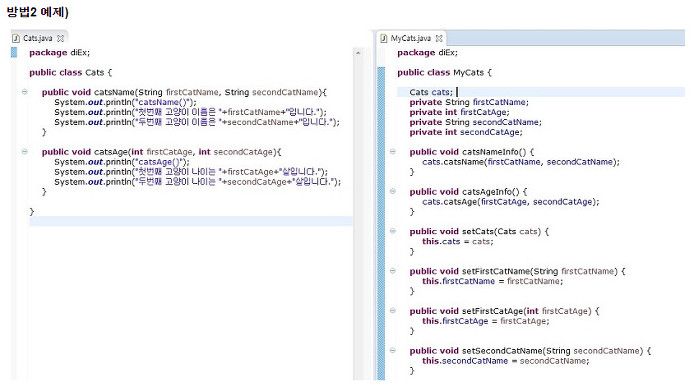The height and width of the screenshot is (391, 694).
Task: Collapse the setFirstCatAge method fold
Action: [393, 311]
